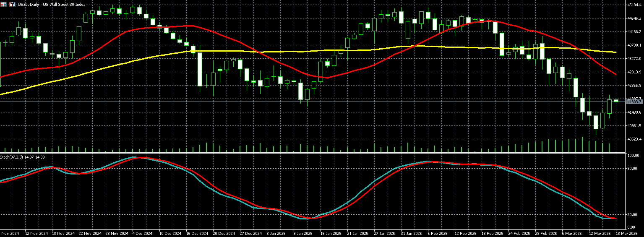Image resolution: width=644 pixels, height=237 pixels.
Task: Toggle the one-click trading panel icon
Action: [x=3, y=4]
